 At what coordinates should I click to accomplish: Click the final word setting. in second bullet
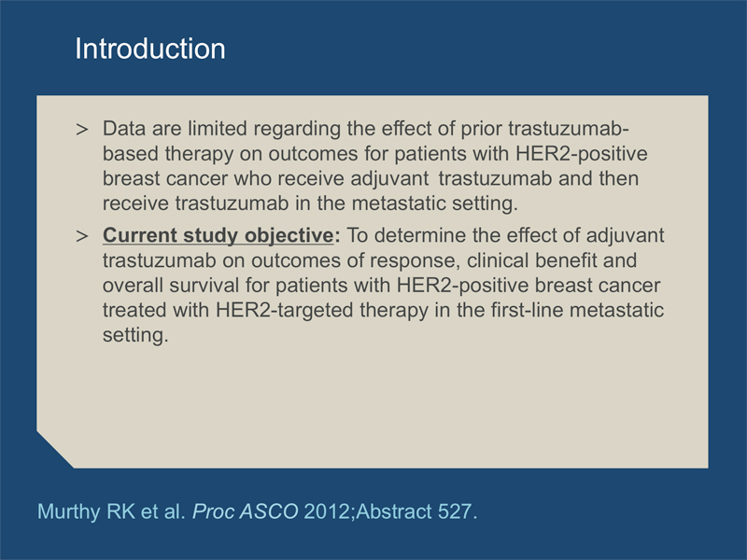tap(135, 335)
